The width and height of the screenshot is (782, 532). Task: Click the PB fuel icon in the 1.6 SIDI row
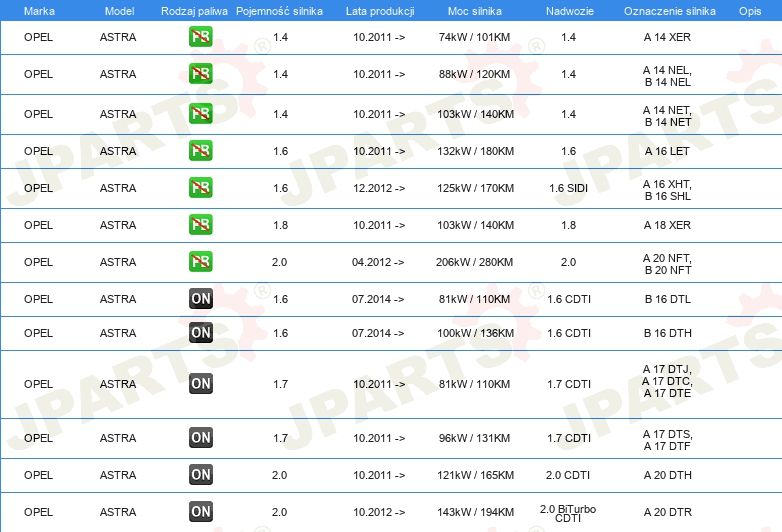tap(201, 188)
